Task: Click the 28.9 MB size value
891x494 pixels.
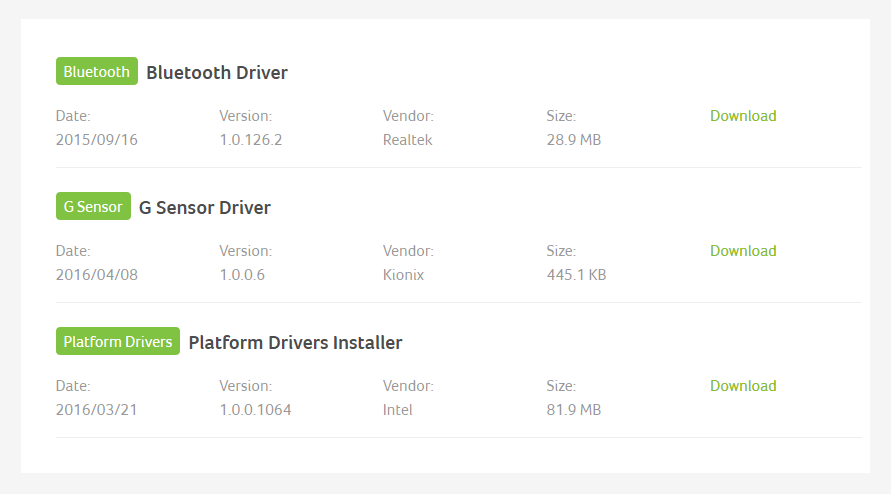Action: click(574, 140)
